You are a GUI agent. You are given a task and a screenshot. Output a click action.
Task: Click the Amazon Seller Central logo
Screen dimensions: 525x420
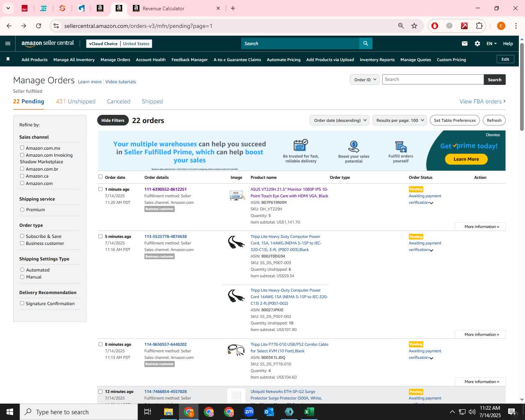tap(48, 43)
